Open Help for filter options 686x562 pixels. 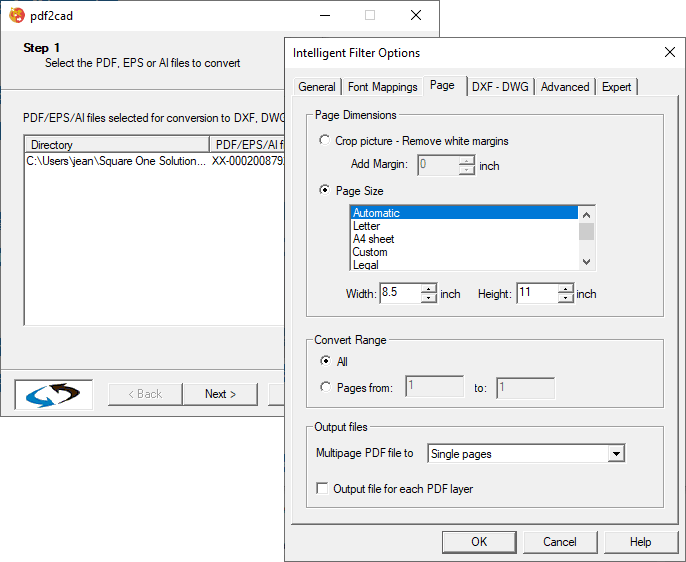click(640, 542)
